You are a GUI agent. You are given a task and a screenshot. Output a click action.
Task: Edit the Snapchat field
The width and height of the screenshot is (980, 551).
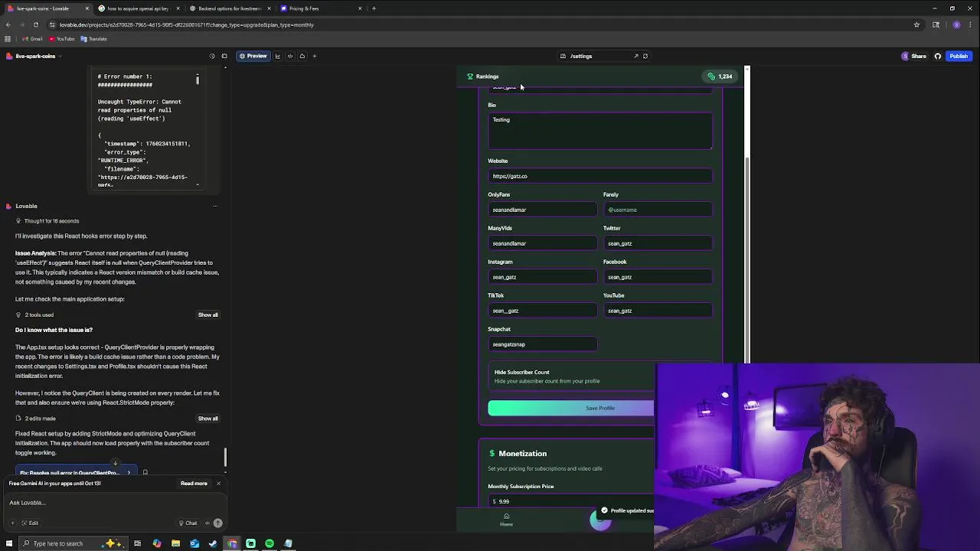[x=543, y=344]
